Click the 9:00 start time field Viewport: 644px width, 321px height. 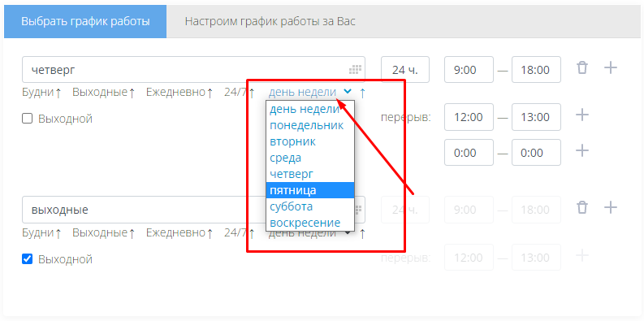coord(469,70)
